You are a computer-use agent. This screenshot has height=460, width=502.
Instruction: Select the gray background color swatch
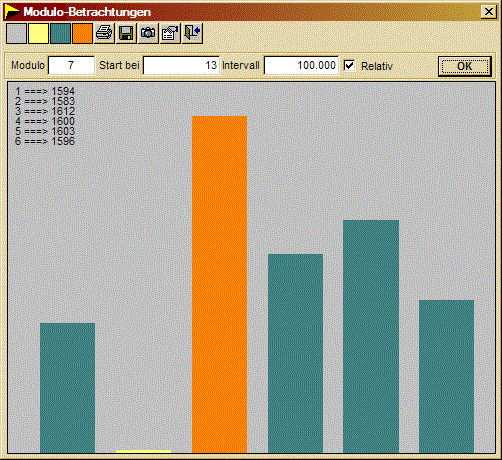[x=16, y=33]
